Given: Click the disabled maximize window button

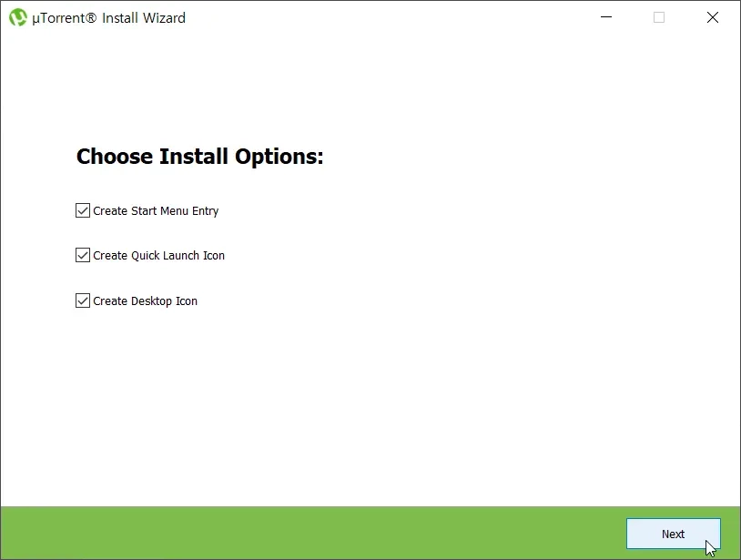Looking at the screenshot, I should (x=659, y=17).
